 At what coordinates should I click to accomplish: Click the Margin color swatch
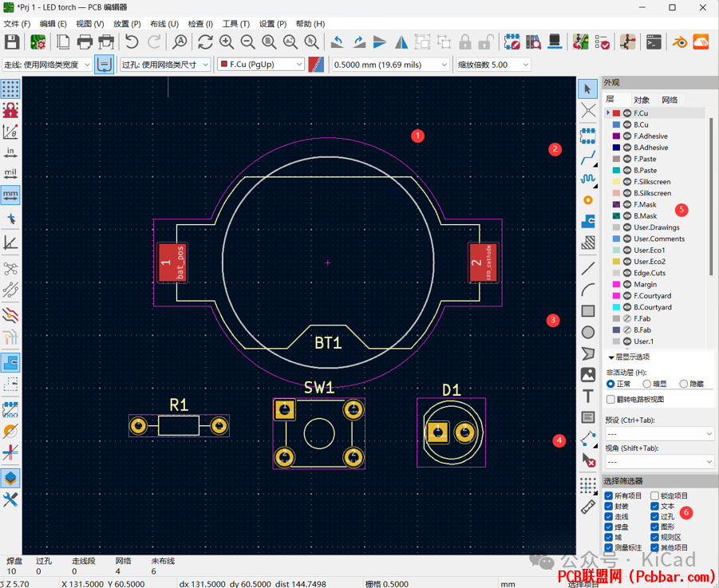(616, 285)
